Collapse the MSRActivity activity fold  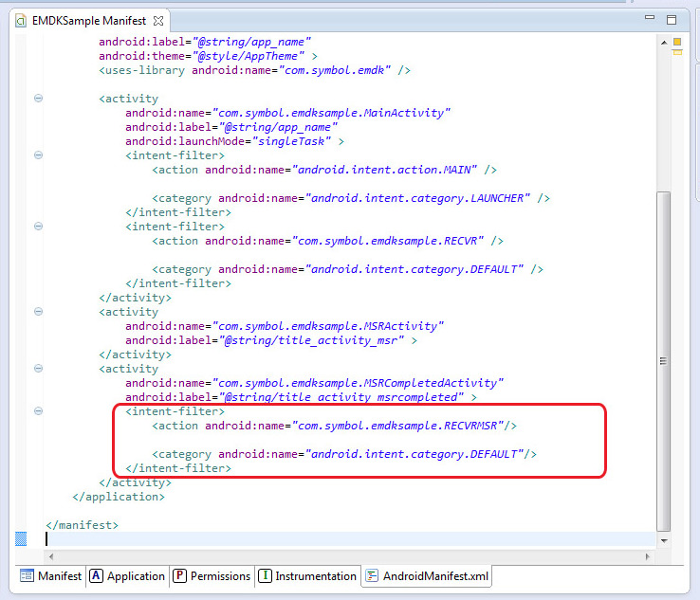(x=38, y=312)
